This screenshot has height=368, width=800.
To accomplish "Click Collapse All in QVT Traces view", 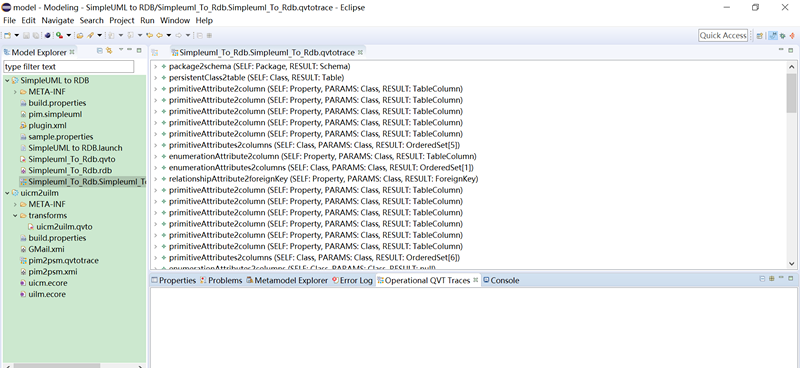I will coord(762,279).
